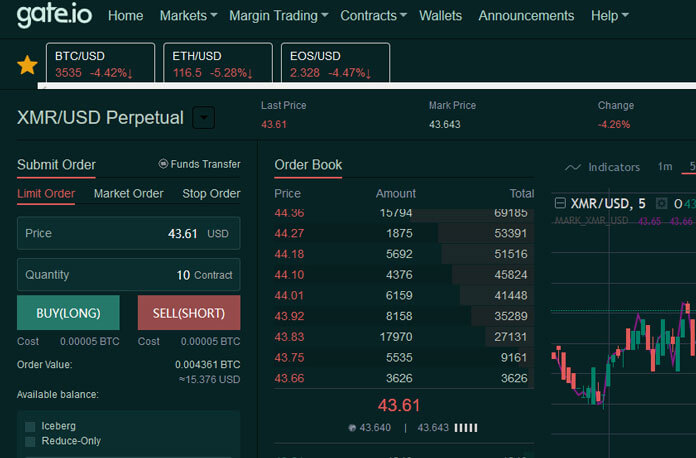The width and height of the screenshot is (696, 458).
Task: Click the Funds Transfer icon
Action: click(x=163, y=164)
